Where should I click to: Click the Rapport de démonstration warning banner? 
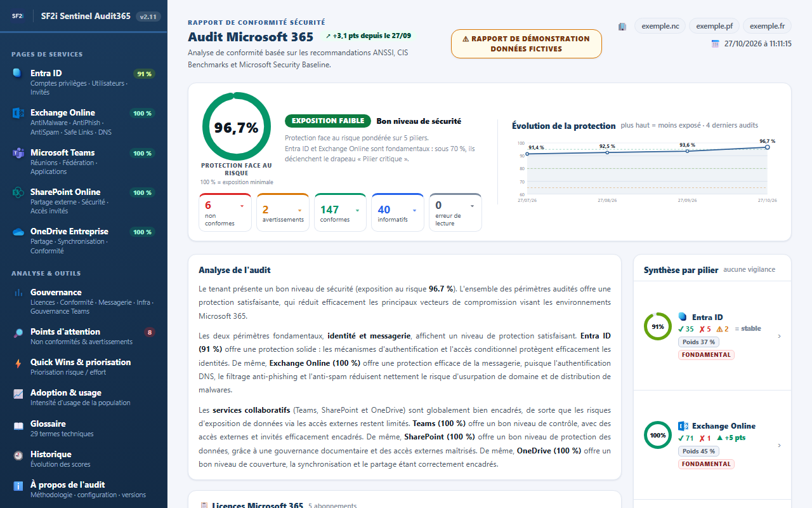click(x=527, y=44)
